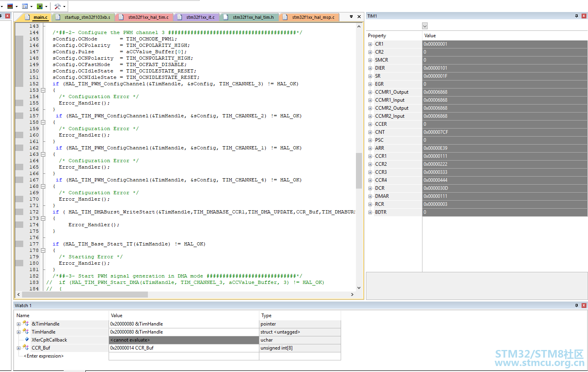
Task: Expand the &TimHandle watch entry
Action: pyautogui.click(x=18, y=324)
